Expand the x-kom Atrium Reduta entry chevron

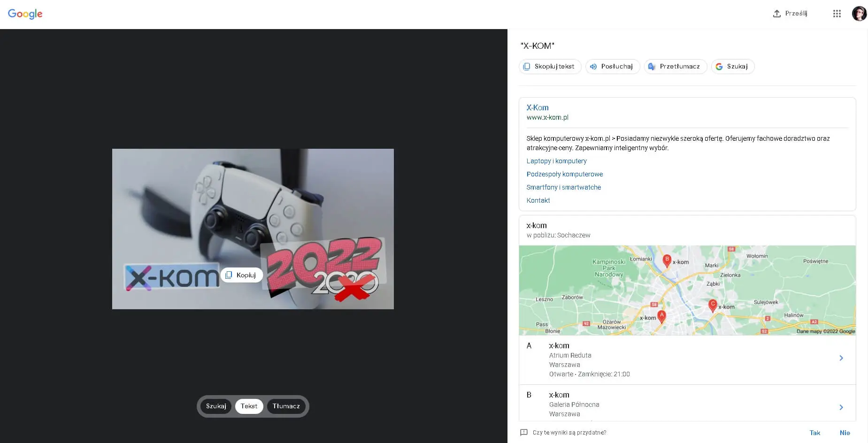pyautogui.click(x=841, y=358)
